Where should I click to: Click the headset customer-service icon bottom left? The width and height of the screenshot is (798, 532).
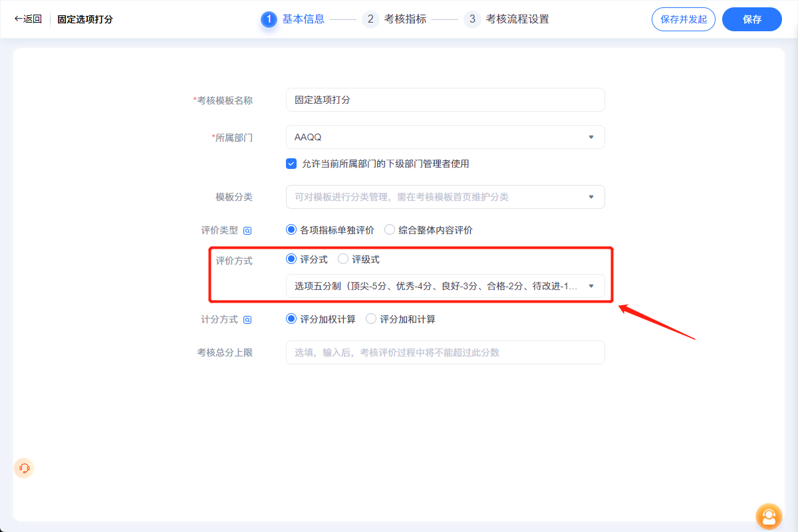23,468
